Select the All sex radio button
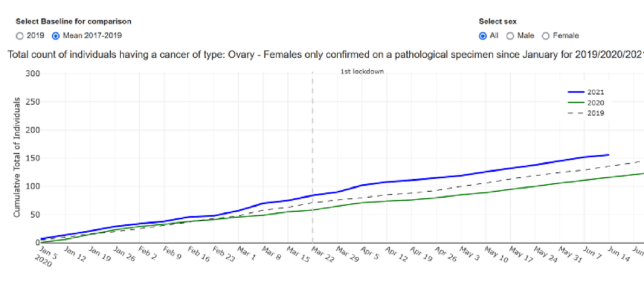This screenshot has height=282, width=644. 483,36
